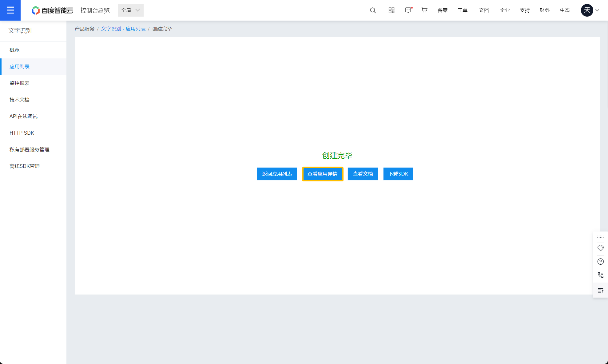Screen dimensions: 608x364
Task: Click 文字识别 - 应用列表 breadcrumb link
Action: click(123, 29)
